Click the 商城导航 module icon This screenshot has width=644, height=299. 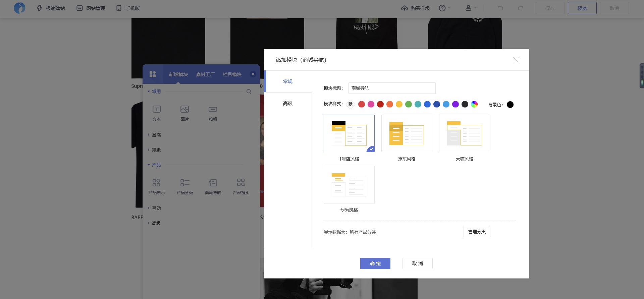pyautogui.click(x=213, y=183)
